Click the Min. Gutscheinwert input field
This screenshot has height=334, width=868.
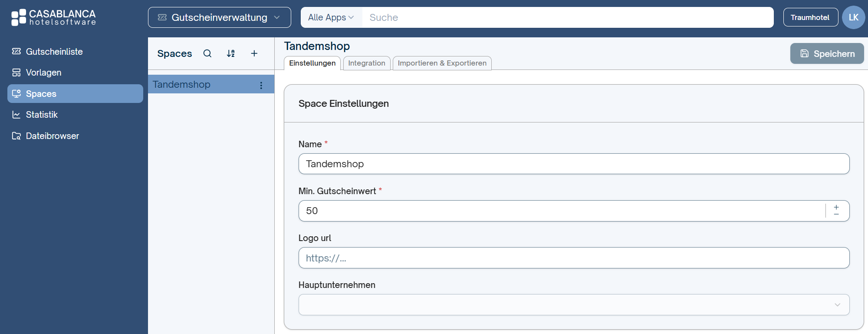click(x=562, y=211)
